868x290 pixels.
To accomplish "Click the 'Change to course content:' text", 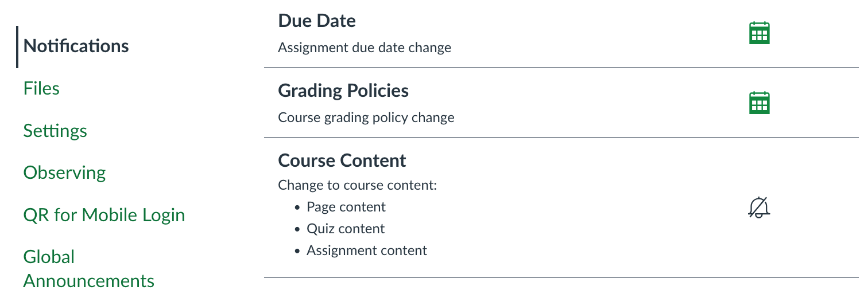I will click(x=358, y=185).
